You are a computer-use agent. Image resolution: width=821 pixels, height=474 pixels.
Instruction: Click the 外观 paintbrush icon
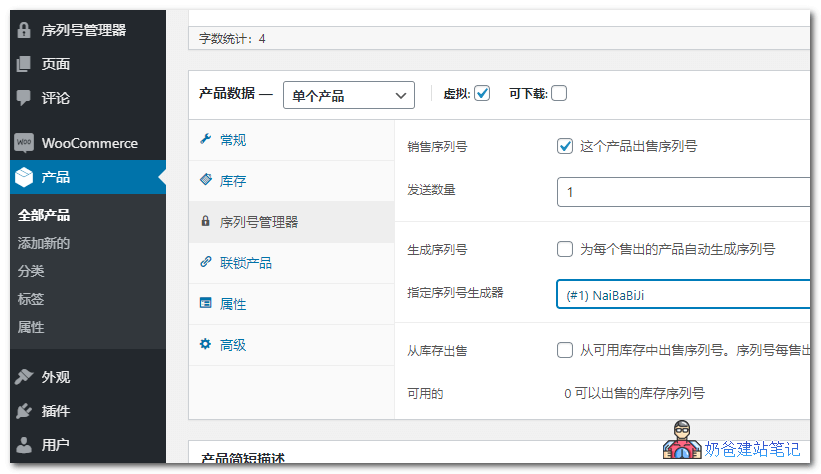point(24,378)
